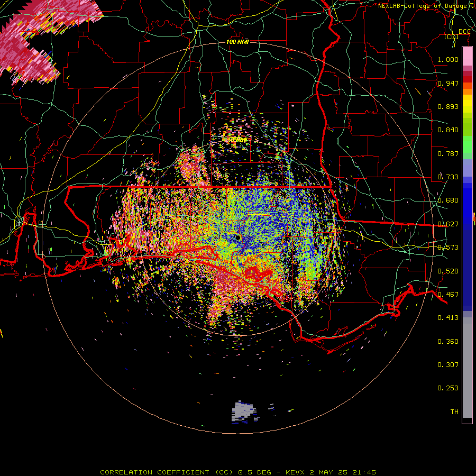Click the DCC product label
The height and width of the screenshot is (476, 476).
point(464,32)
